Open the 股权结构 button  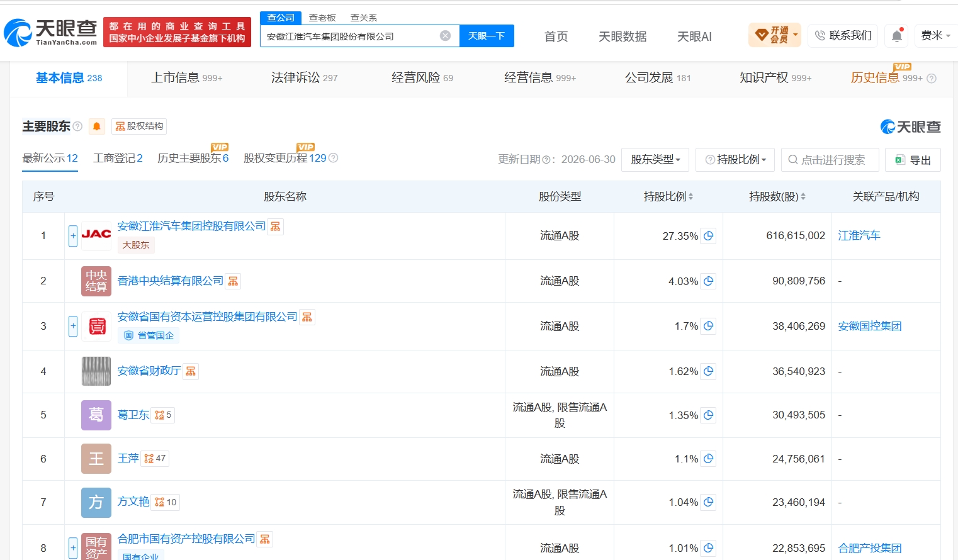click(139, 126)
